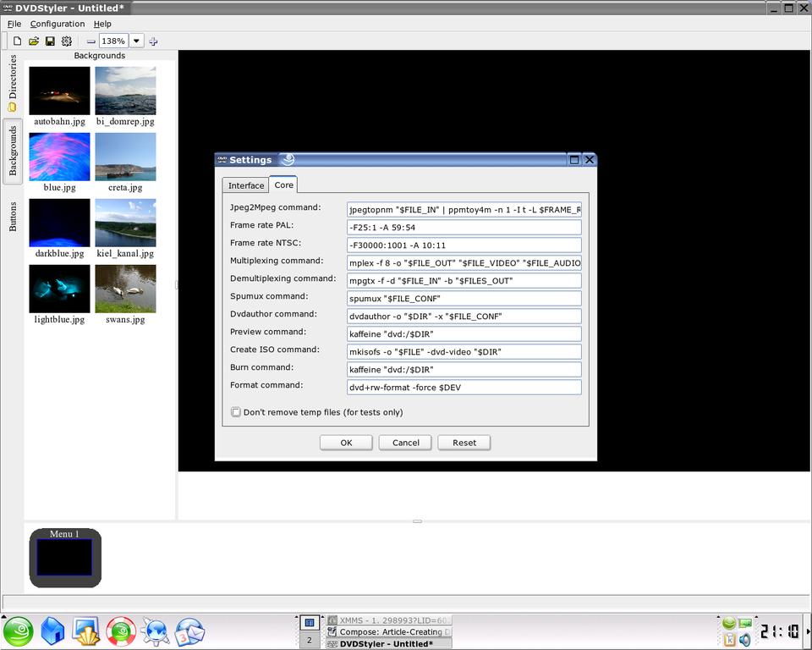
Task: Expand the 138% zoom dropdown
Action: click(136, 41)
